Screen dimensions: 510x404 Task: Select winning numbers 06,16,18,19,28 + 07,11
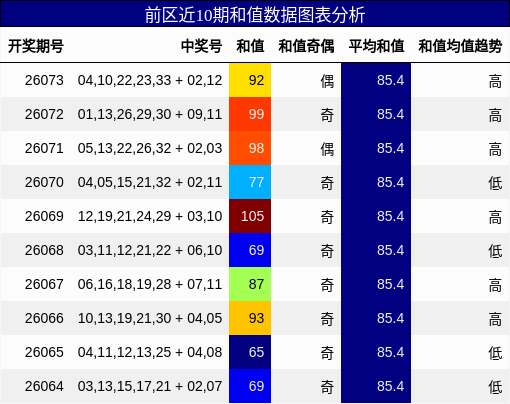pyautogui.click(x=150, y=284)
